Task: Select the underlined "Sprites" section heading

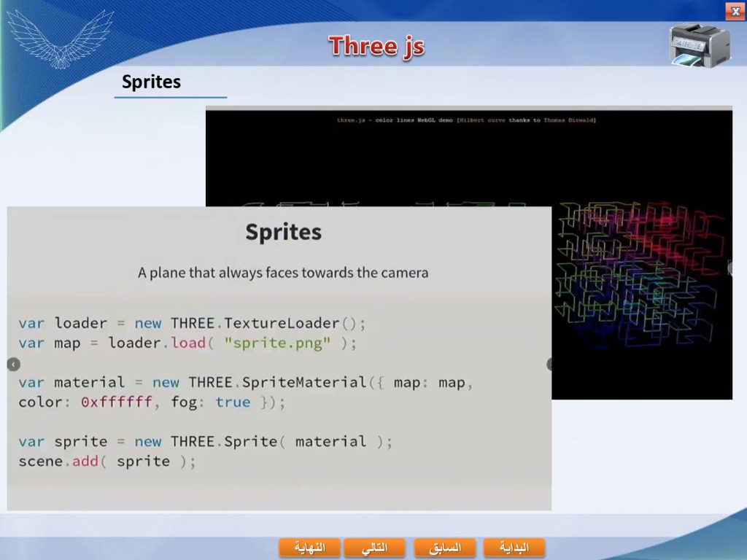Action: point(152,82)
